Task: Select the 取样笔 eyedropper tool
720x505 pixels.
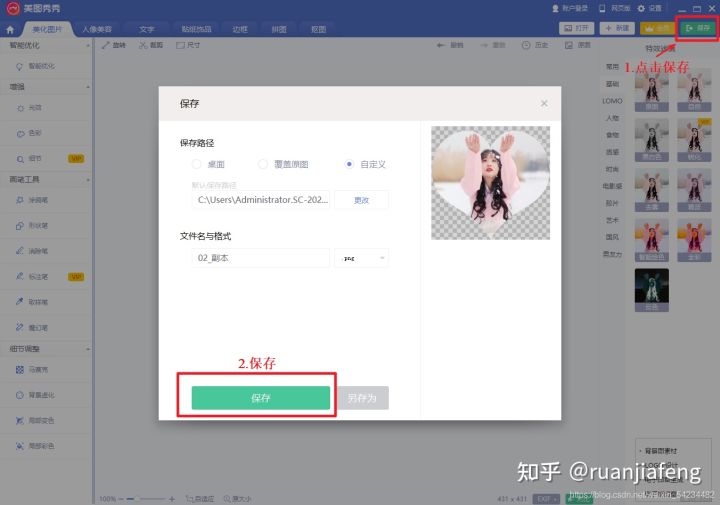Action: (x=32, y=302)
